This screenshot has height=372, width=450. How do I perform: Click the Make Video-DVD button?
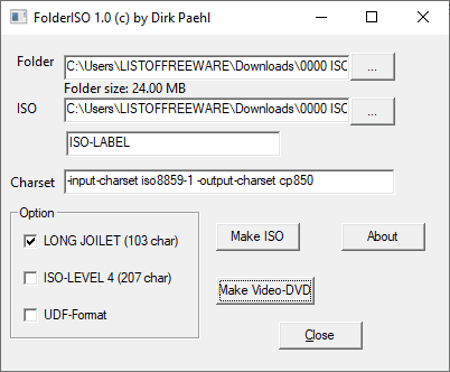pyautogui.click(x=265, y=290)
